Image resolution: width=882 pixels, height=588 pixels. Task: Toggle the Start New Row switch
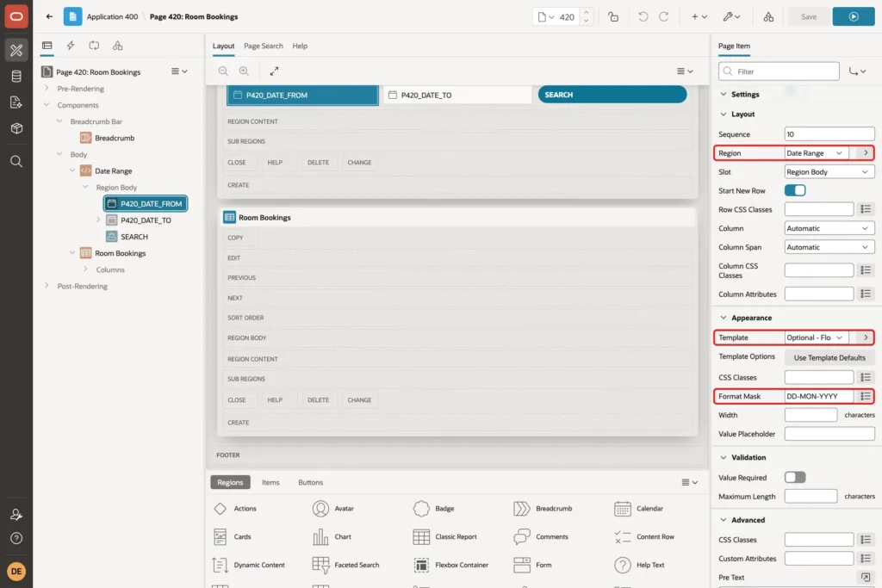pos(795,190)
